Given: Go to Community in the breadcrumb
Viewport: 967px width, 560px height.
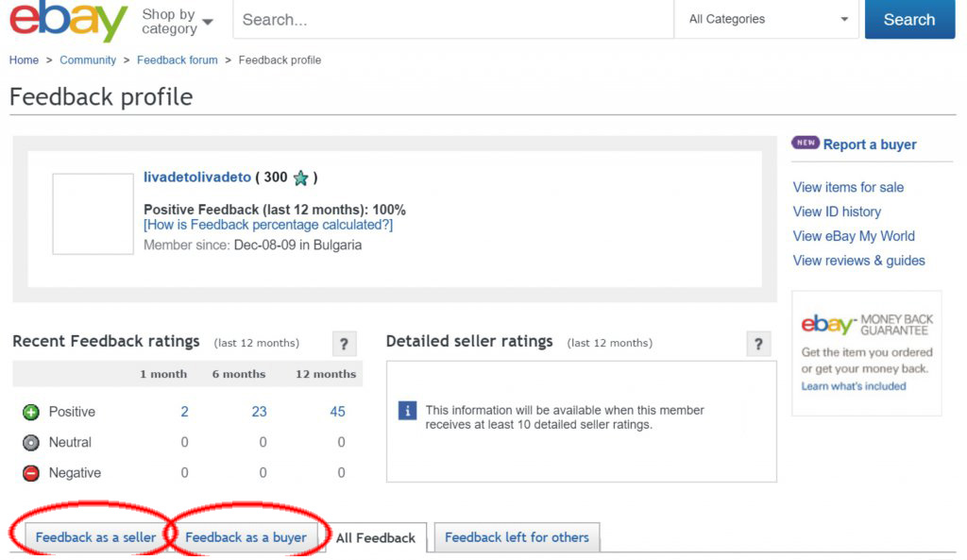Looking at the screenshot, I should pos(88,59).
